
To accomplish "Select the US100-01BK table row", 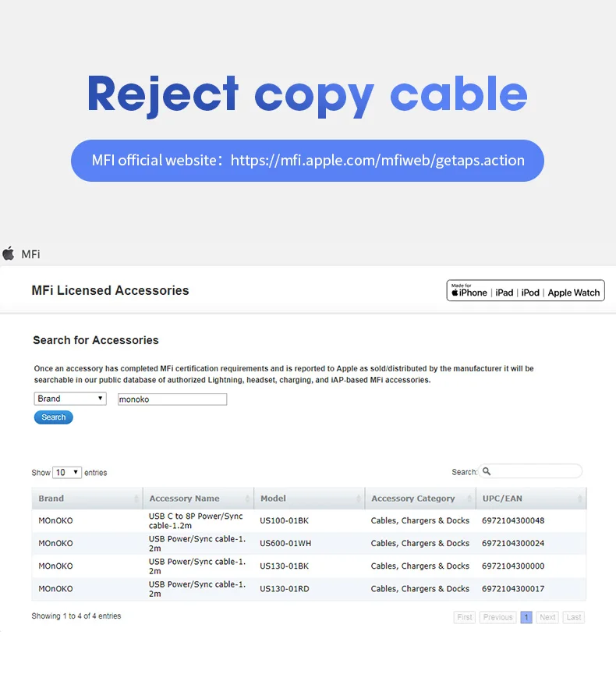I will click(x=309, y=521).
